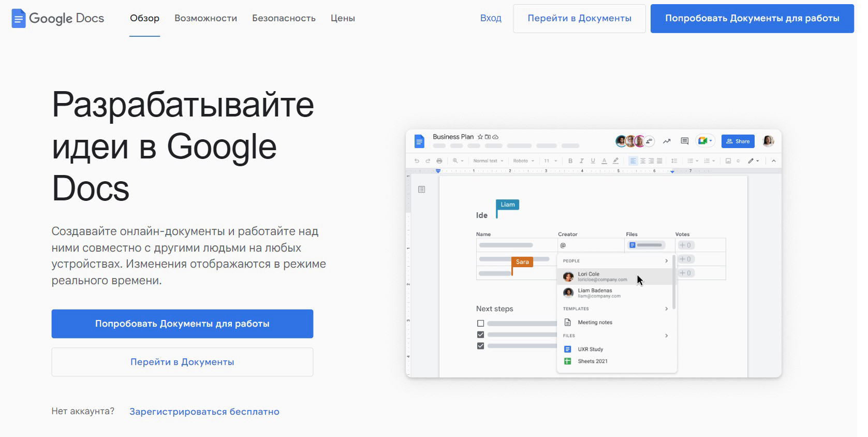
Task: Open the text color picker icon
Action: [604, 161]
